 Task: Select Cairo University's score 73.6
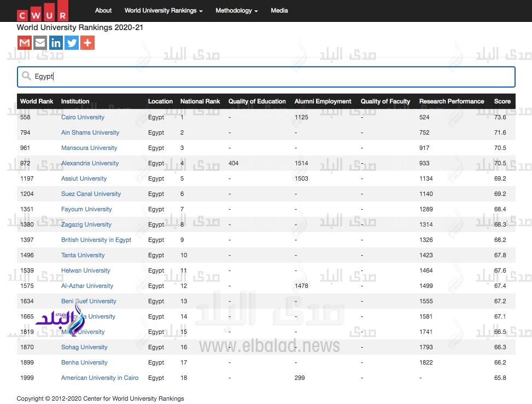point(500,117)
